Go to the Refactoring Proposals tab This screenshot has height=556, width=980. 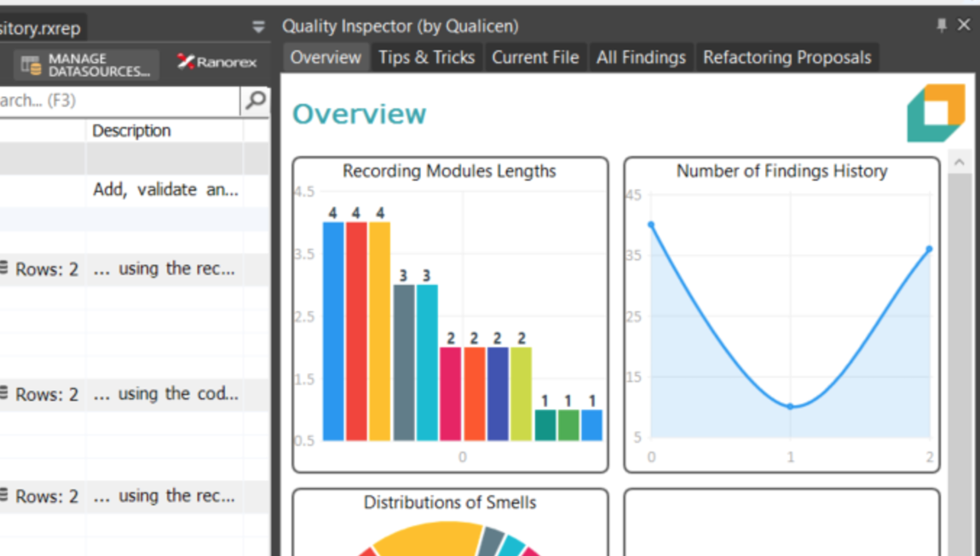coord(786,58)
